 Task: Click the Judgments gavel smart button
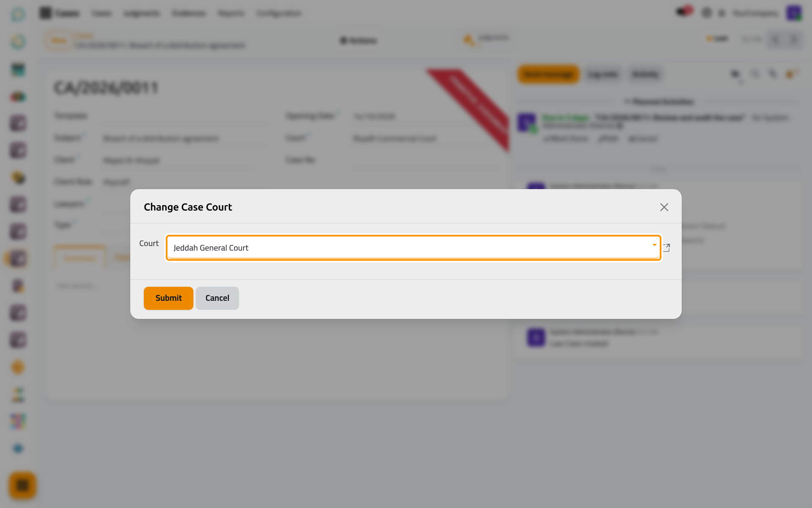point(486,40)
